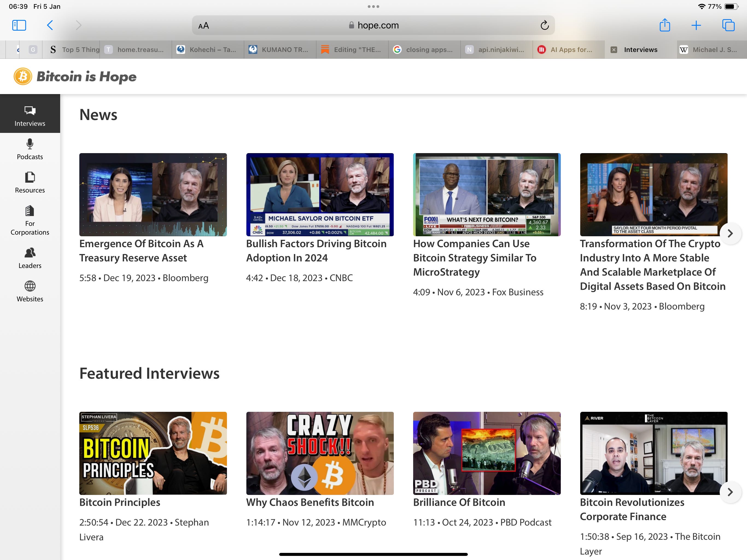Open the Interviews sidebar section
The image size is (747, 560).
pos(30,114)
